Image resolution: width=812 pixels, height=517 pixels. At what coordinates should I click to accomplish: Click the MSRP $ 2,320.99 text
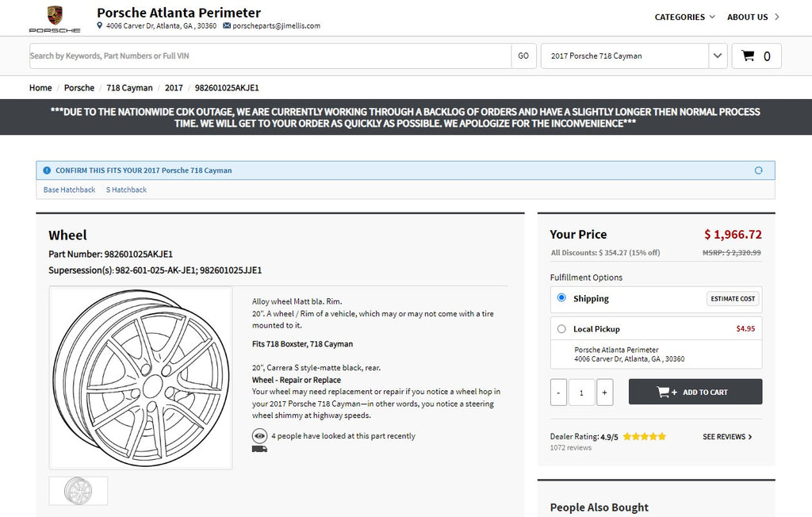(732, 253)
